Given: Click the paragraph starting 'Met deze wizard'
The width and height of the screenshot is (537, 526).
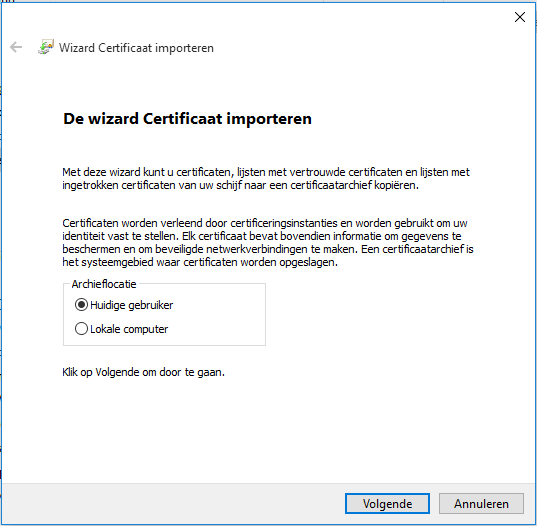Looking at the screenshot, I should point(266,178).
